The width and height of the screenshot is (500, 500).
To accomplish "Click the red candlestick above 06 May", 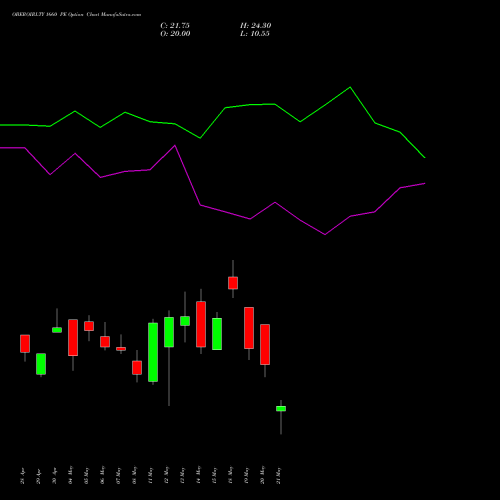I will point(105,342).
